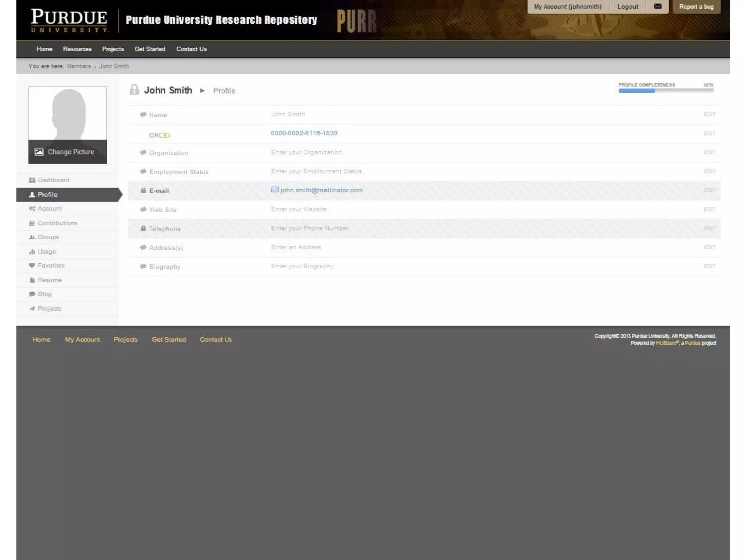Click the Dashboard grid icon in sidebar

(x=32, y=180)
